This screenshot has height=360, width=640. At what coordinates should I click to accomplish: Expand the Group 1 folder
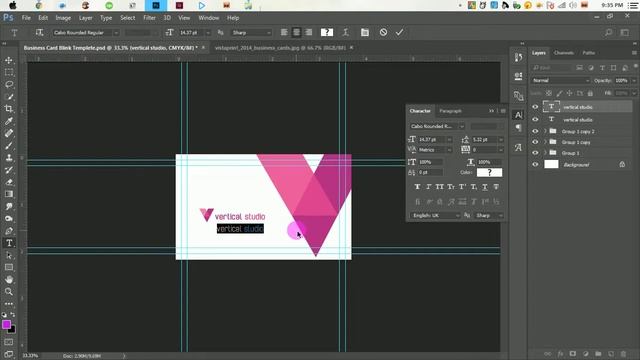click(x=545, y=153)
